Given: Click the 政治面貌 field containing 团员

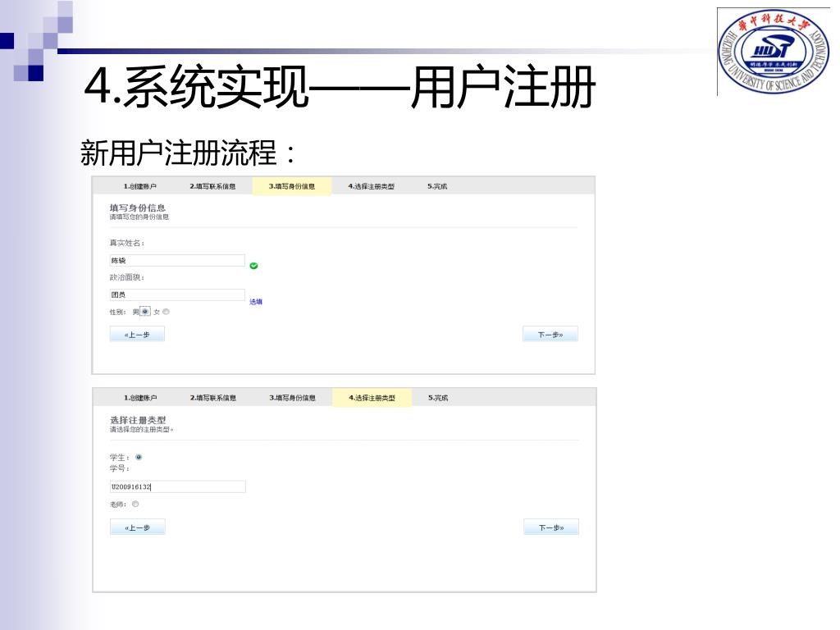Looking at the screenshot, I should [x=177, y=294].
